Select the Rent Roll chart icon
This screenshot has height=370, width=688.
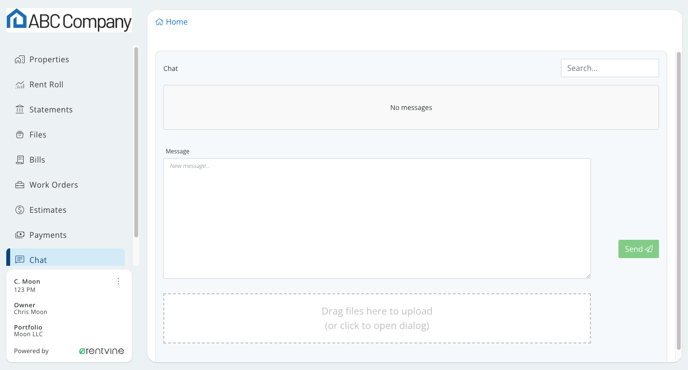tap(20, 84)
